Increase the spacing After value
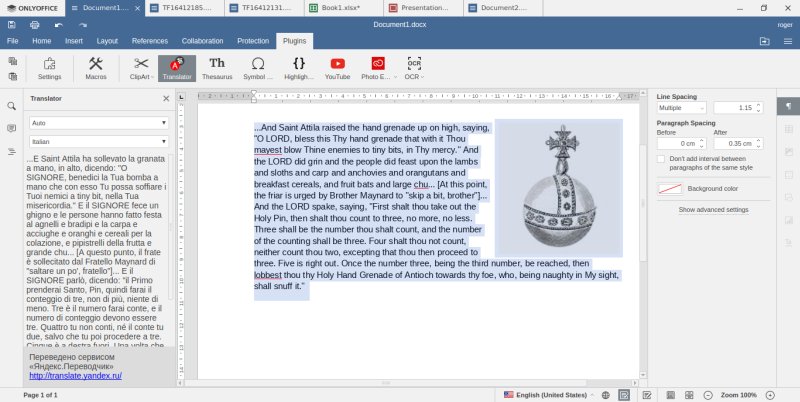 click(x=759, y=141)
